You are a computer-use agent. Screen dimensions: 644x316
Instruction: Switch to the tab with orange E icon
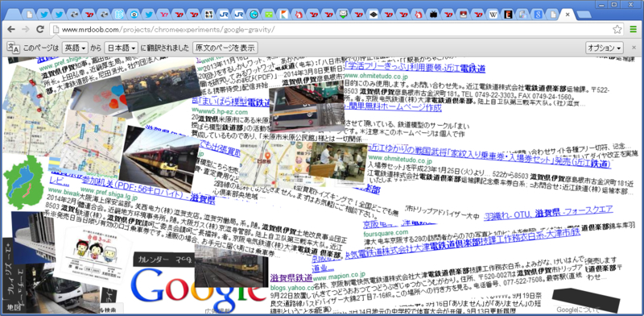pyautogui.click(x=508, y=15)
